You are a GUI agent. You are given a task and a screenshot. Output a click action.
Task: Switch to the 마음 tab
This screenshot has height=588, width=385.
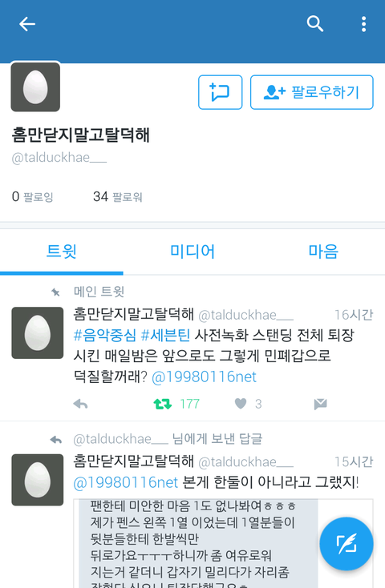[323, 252]
